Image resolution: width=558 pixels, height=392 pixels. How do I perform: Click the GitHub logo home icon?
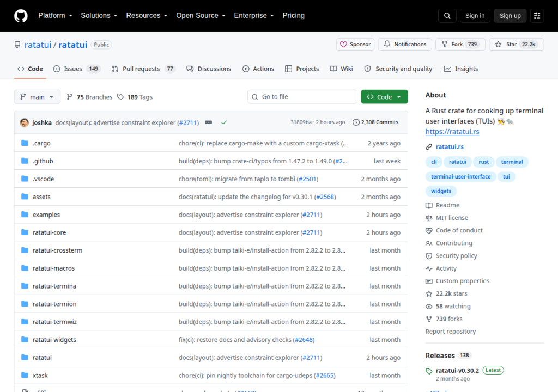(x=21, y=16)
